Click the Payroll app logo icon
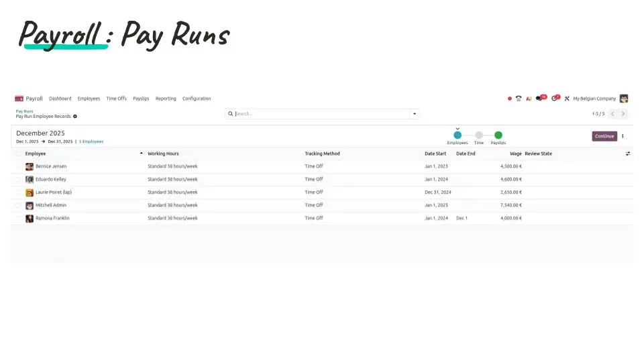The width and height of the screenshot is (644, 362). tap(19, 99)
